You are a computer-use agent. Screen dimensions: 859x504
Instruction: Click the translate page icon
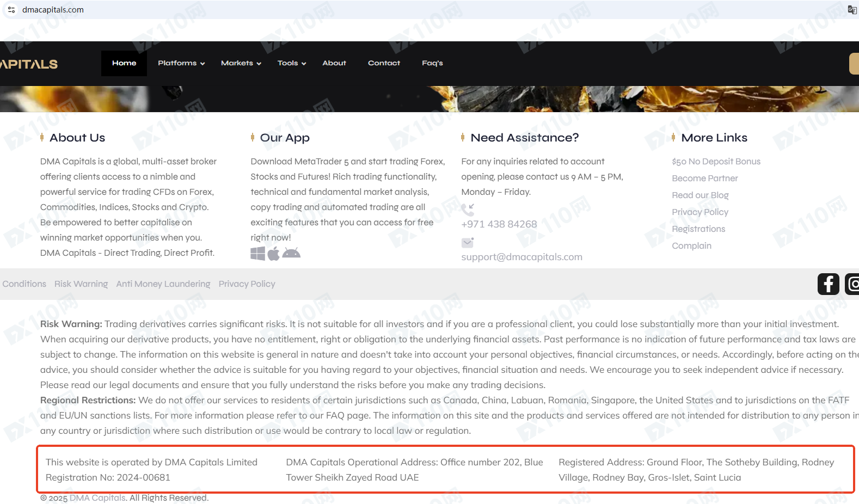(852, 10)
